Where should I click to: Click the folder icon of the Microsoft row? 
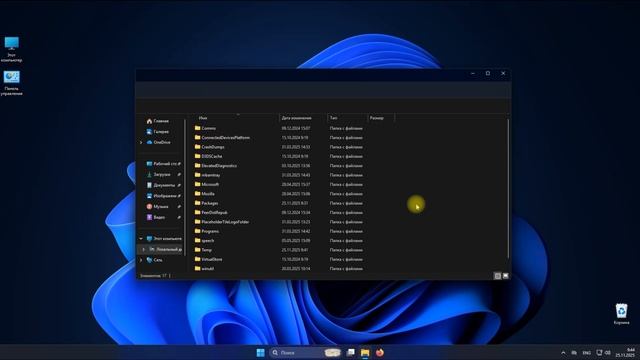click(198, 184)
